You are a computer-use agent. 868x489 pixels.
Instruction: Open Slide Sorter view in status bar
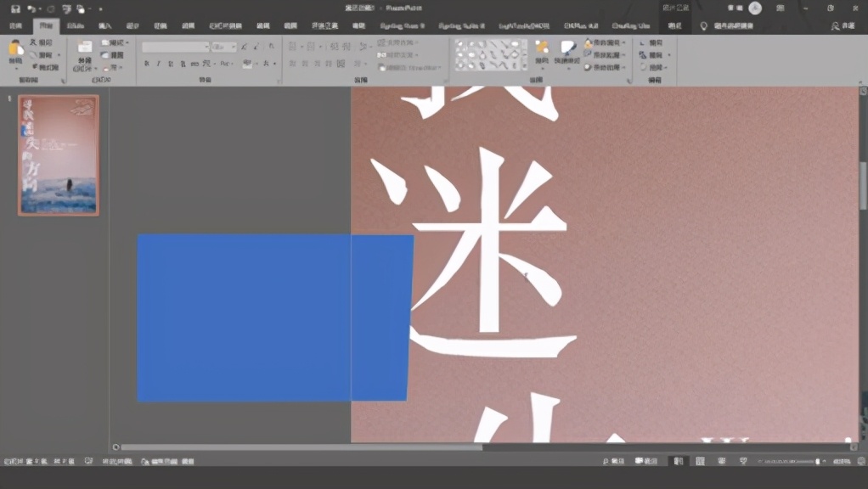pyautogui.click(x=701, y=461)
